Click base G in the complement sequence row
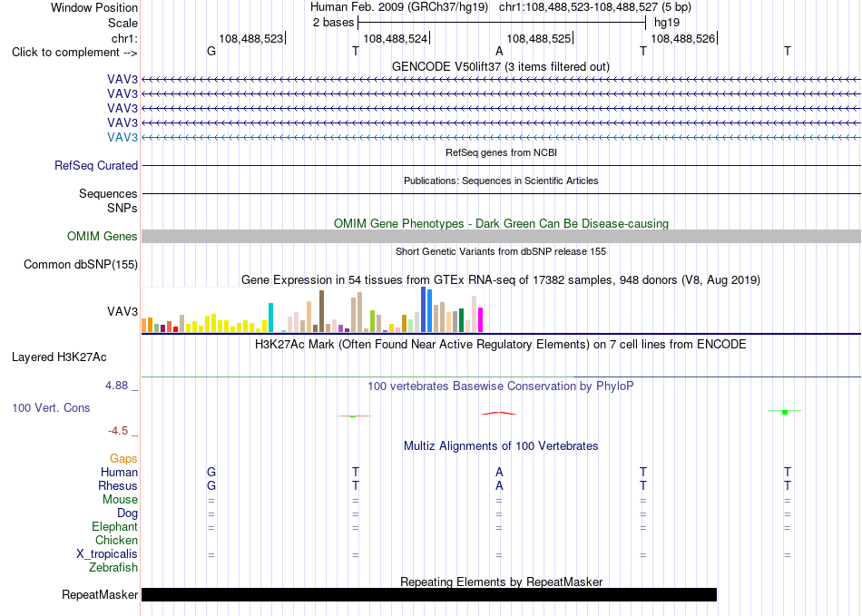This screenshot has width=862, height=616. tap(211, 51)
